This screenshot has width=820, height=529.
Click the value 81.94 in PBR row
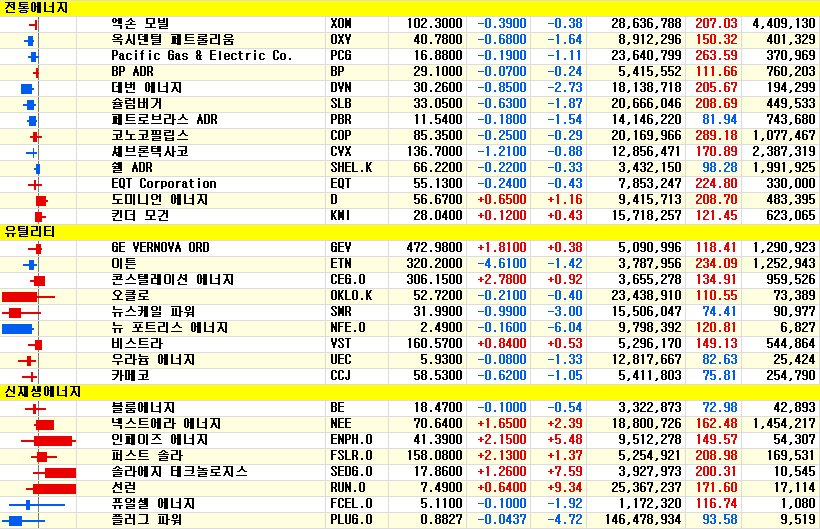[x=720, y=120]
